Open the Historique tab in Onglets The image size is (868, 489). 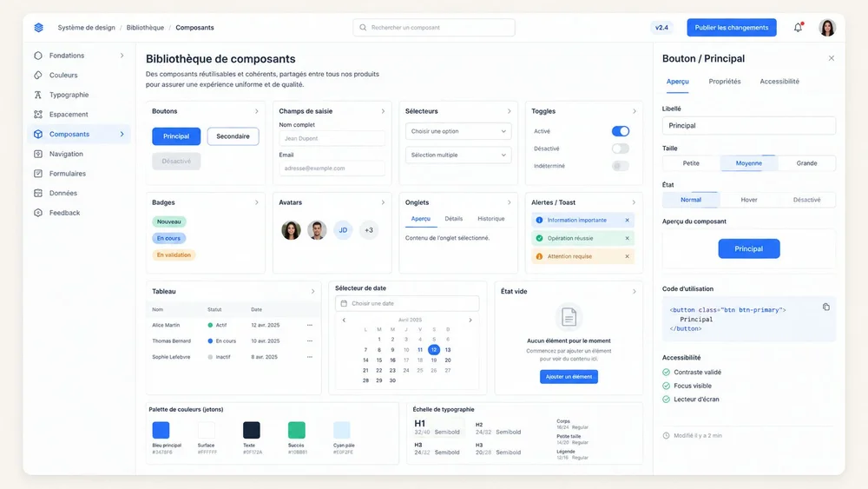point(491,219)
